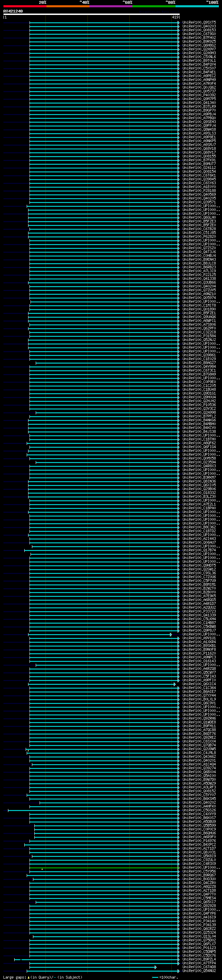Select the UniRef100_Q6C9V1 label

pyautogui.click(x=199, y=703)
